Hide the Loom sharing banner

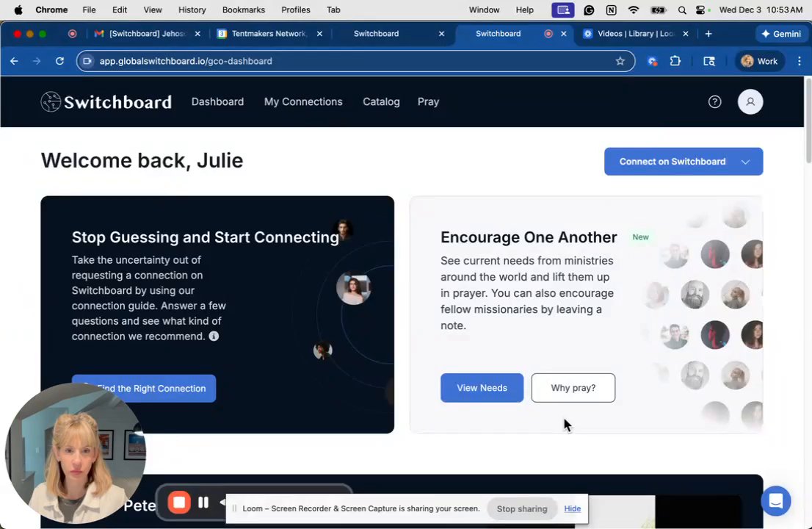tap(572, 508)
